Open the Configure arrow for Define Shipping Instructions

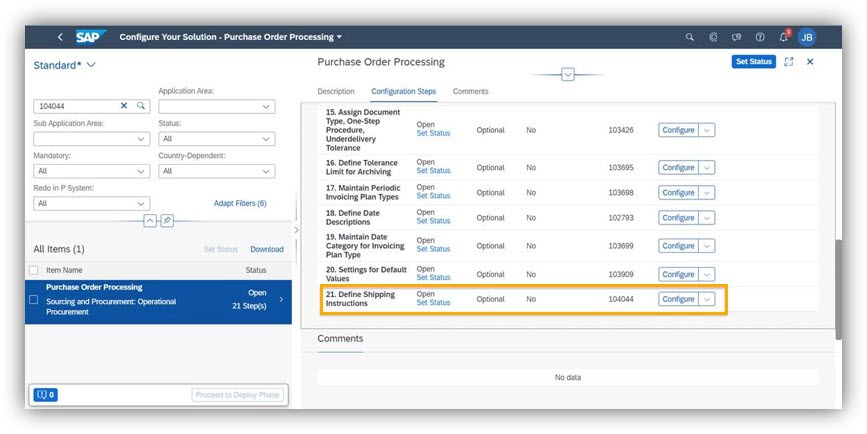(x=707, y=299)
